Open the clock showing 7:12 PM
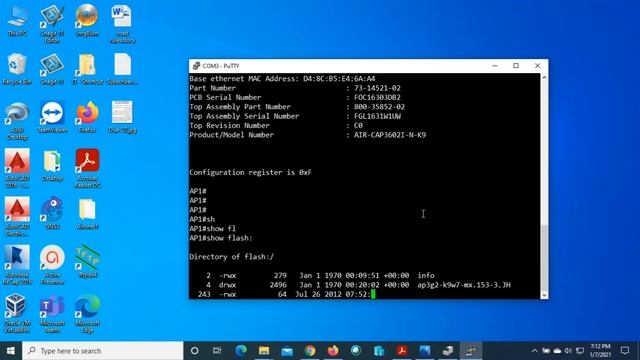640x360 pixels. (x=600, y=351)
